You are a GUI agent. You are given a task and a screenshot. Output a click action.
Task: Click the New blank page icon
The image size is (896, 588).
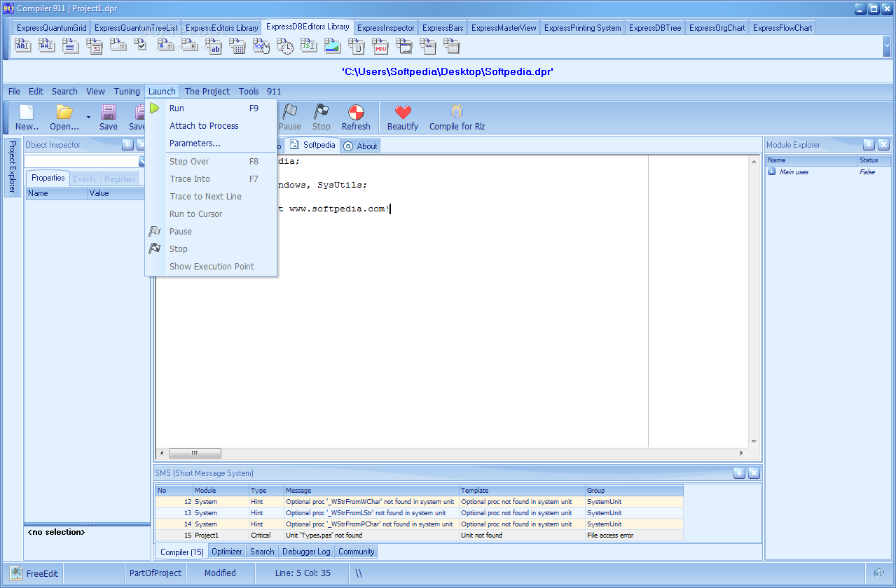(x=27, y=112)
